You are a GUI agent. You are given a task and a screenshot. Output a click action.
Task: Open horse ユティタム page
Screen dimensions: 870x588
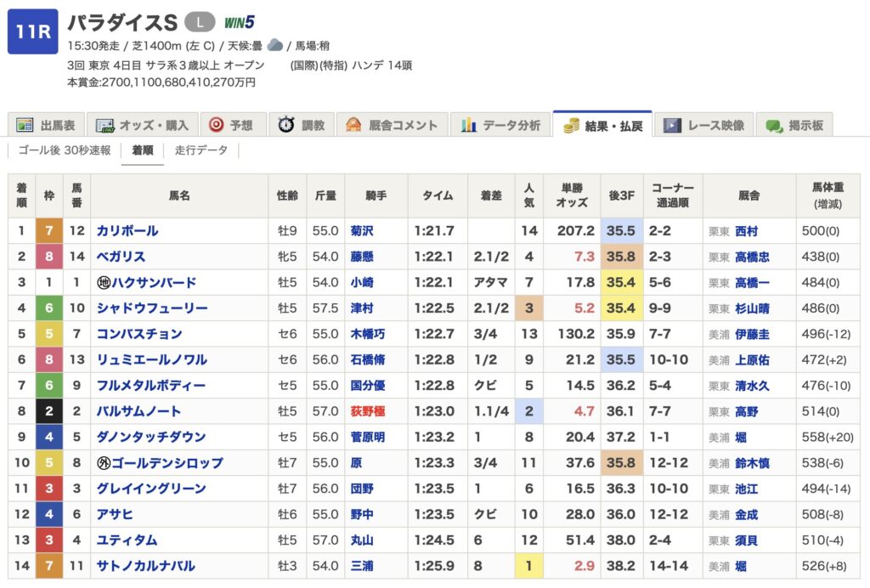(127, 540)
